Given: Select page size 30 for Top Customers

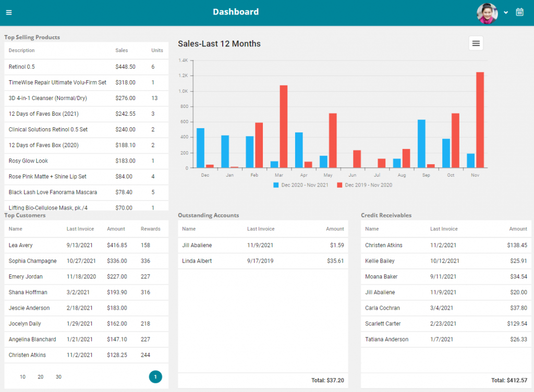Looking at the screenshot, I should (58, 376).
